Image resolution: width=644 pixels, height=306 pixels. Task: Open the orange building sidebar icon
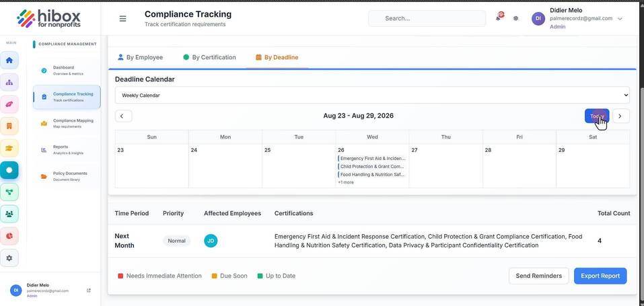tap(9, 126)
